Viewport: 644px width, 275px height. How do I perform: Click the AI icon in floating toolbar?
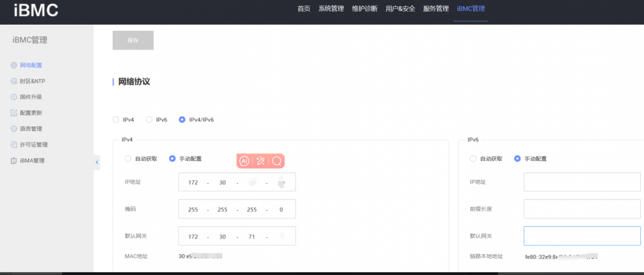point(244,161)
